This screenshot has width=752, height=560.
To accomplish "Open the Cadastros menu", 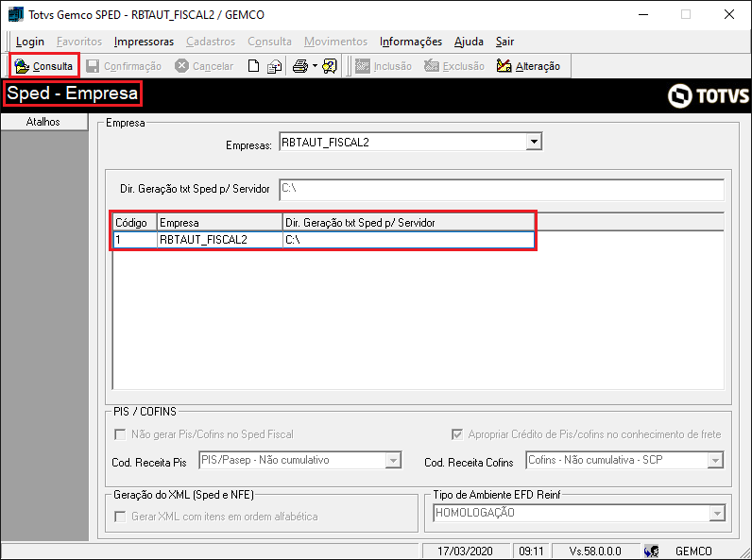I will (211, 42).
